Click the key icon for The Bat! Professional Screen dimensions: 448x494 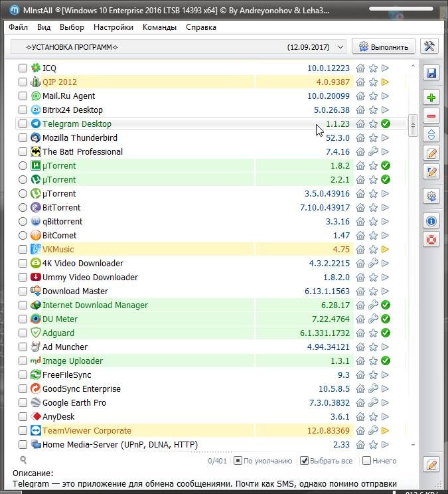point(373,151)
